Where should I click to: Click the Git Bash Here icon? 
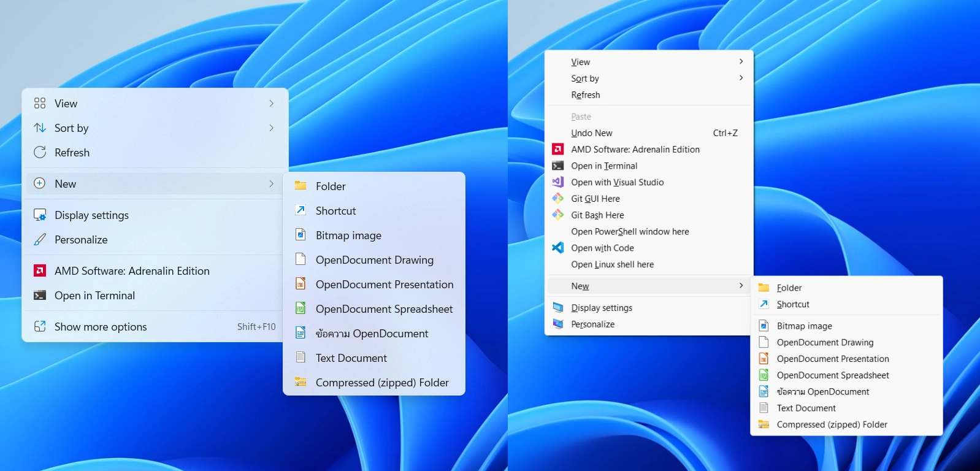(x=557, y=215)
